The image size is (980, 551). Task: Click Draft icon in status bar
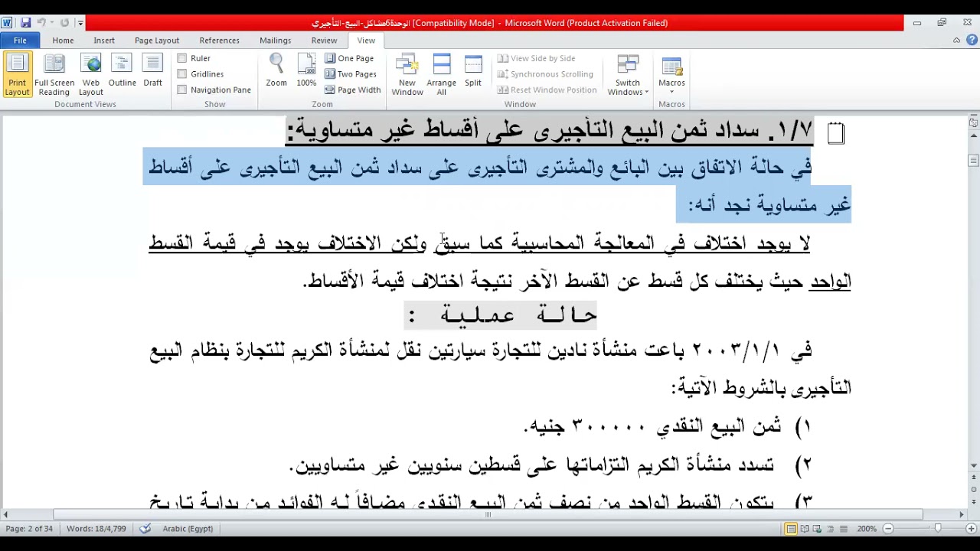[x=844, y=529]
